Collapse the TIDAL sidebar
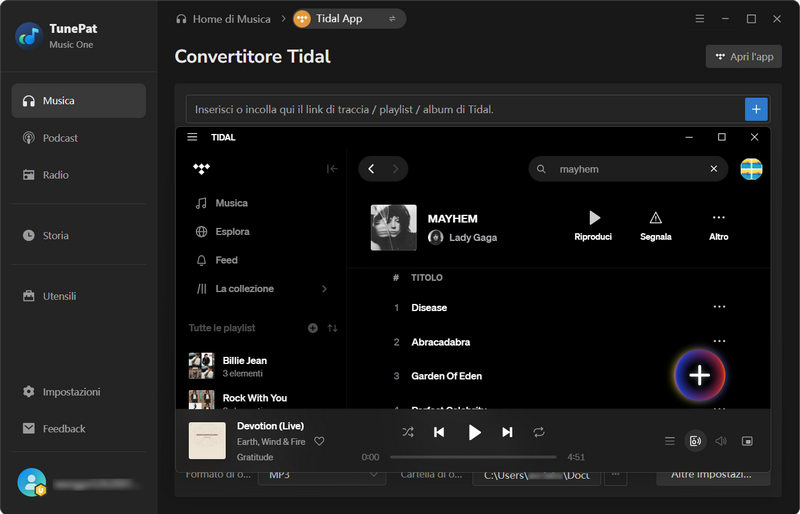This screenshot has width=800, height=514. point(332,169)
